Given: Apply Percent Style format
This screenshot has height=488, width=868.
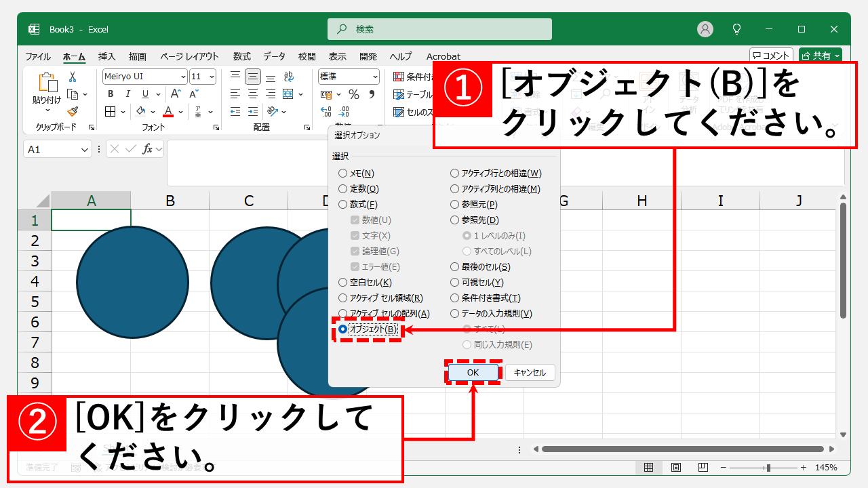Looking at the screenshot, I should [353, 94].
